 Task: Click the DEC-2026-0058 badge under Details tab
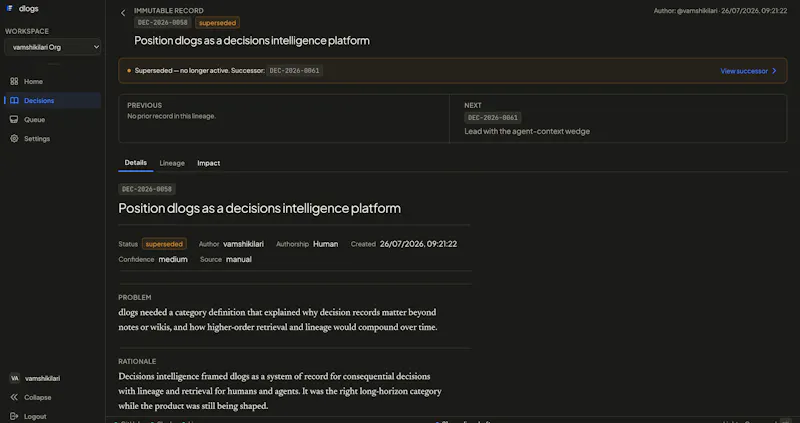[147, 189]
